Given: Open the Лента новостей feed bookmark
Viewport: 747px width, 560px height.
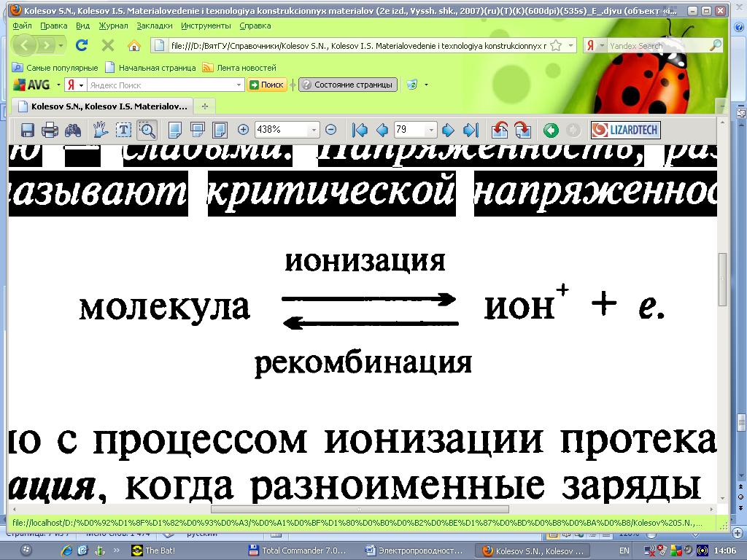Looking at the screenshot, I should pyautogui.click(x=239, y=68).
